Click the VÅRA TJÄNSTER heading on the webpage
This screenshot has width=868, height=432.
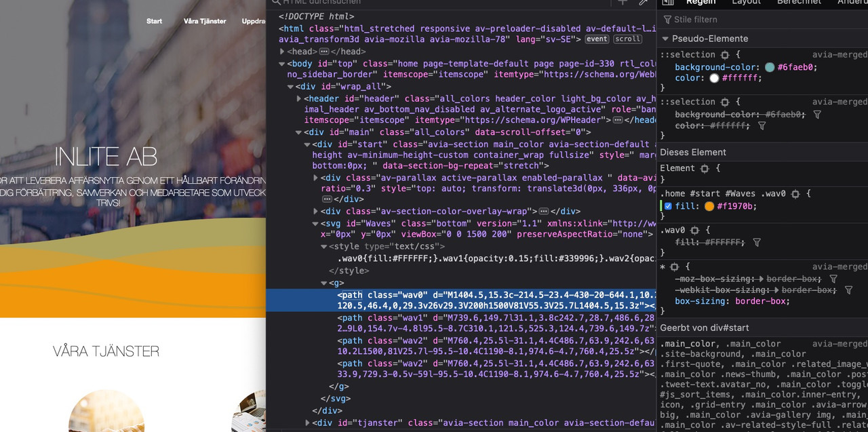click(x=106, y=351)
